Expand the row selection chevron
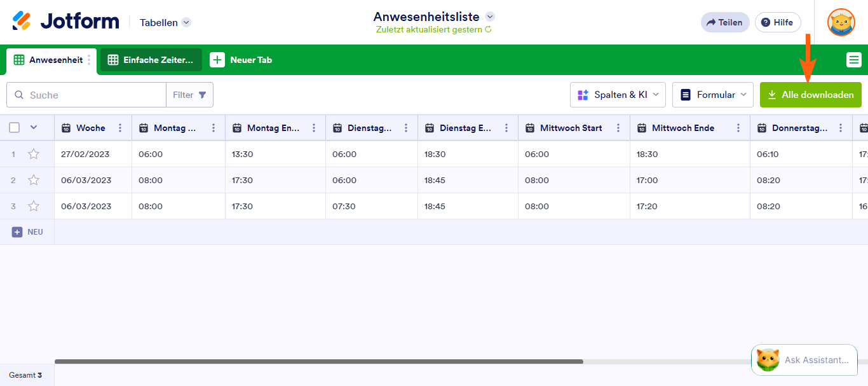Image resolution: width=868 pixels, height=386 pixels. click(x=34, y=127)
